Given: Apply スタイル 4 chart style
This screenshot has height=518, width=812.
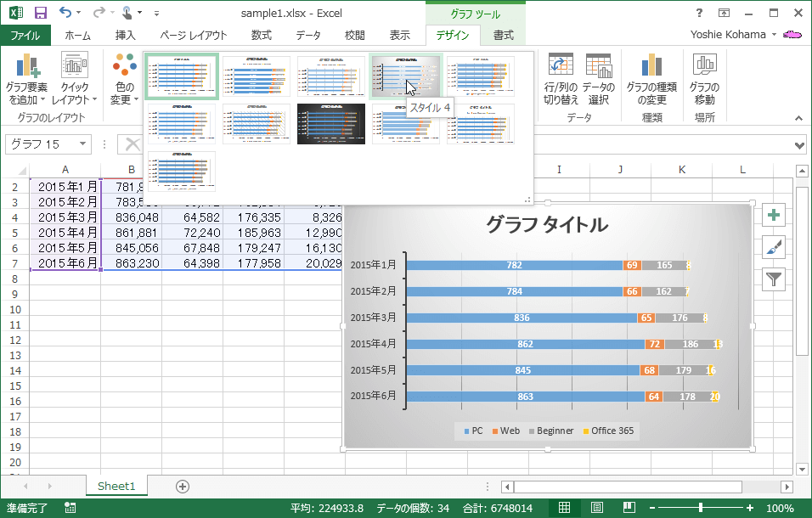Looking at the screenshot, I should pyautogui.click(x=405, y=76).
